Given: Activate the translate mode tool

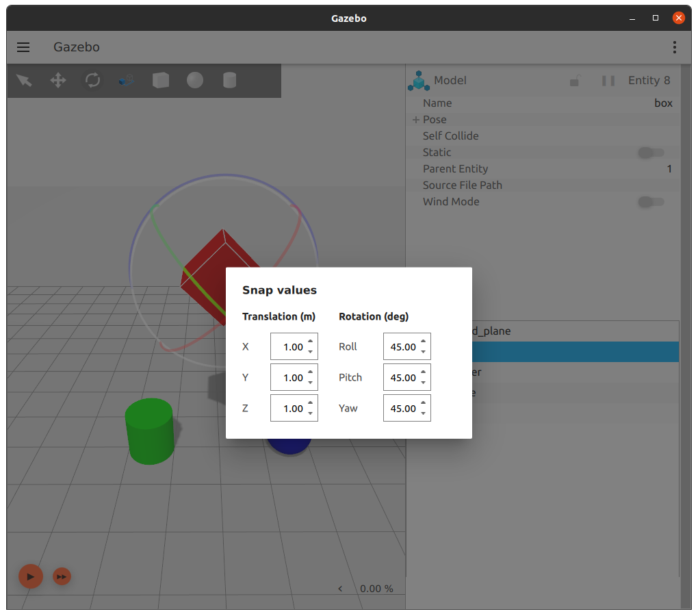Looking at the screenshot, I should pos(58,81).
